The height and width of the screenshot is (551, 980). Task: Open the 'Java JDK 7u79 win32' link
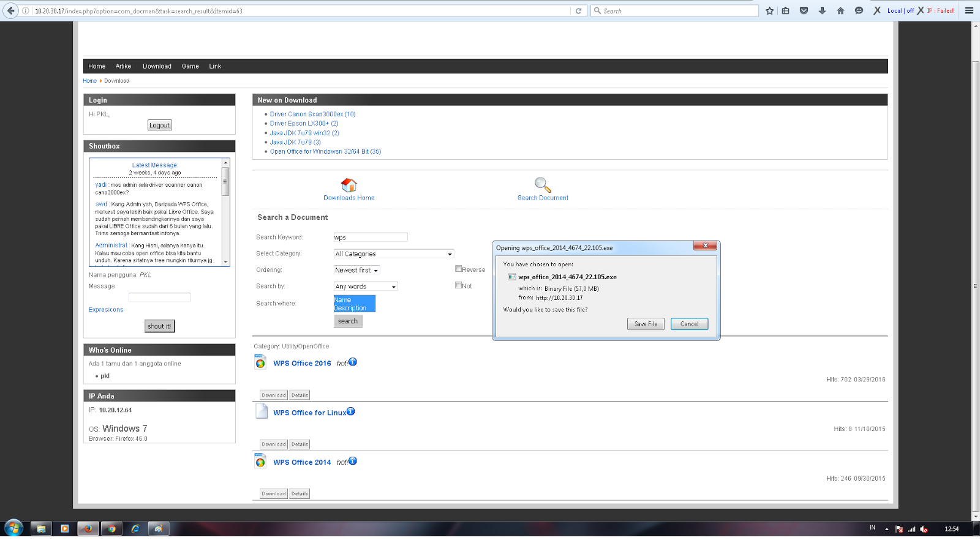pos(304,133)
